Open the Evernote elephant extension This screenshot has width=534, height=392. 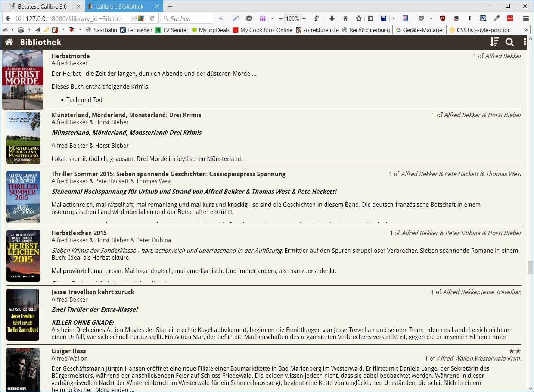coord(456,18)
